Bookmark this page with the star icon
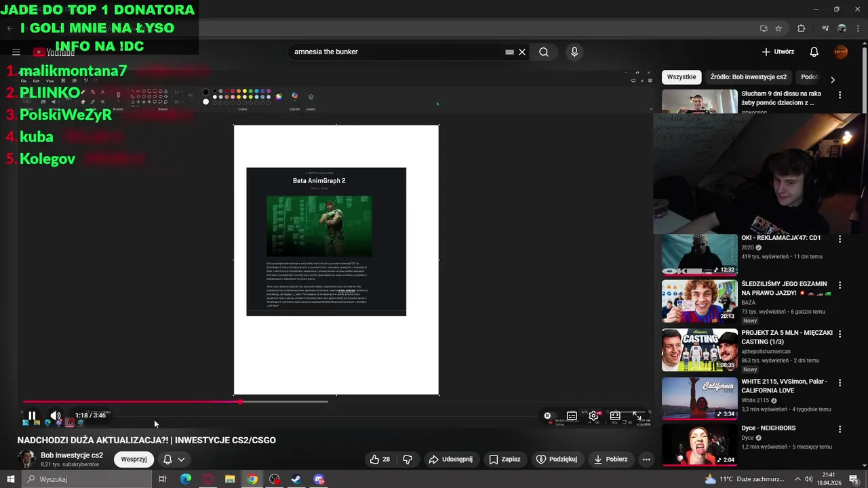Viewport: 868px width, 488px height. (778, 28)
